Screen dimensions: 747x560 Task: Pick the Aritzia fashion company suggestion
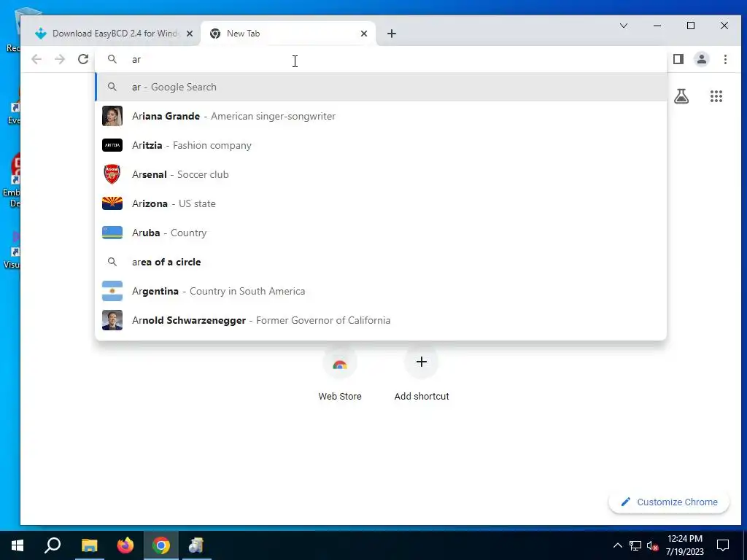tap(381, 145)
